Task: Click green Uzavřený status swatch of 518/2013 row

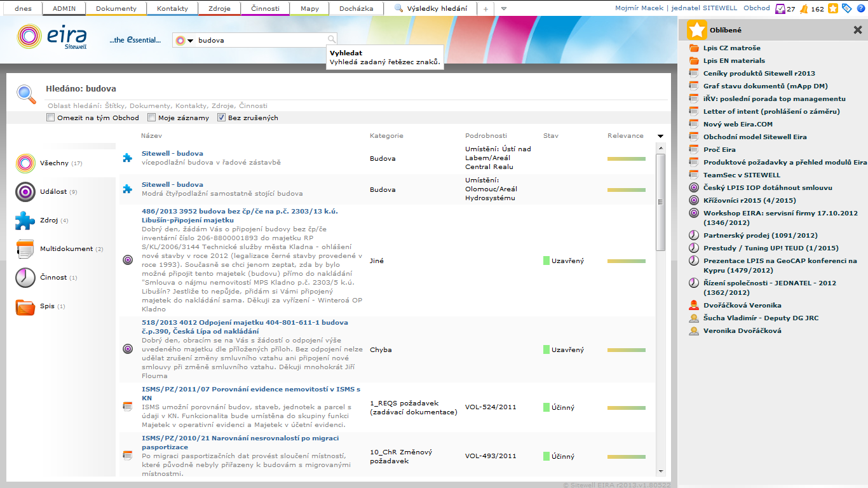Action: (x=546, y=349)
